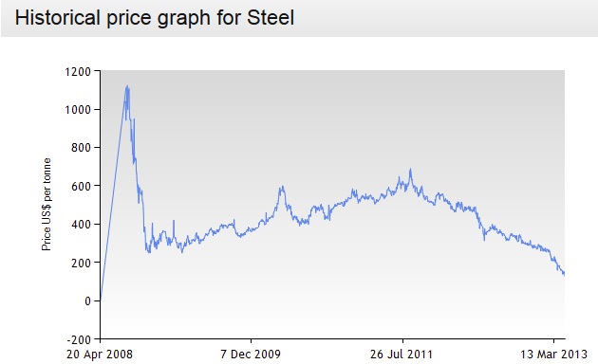Click the 2008 price peak near 1100
598x364 pixels.
pyautogui.click(x=127, y=87)
